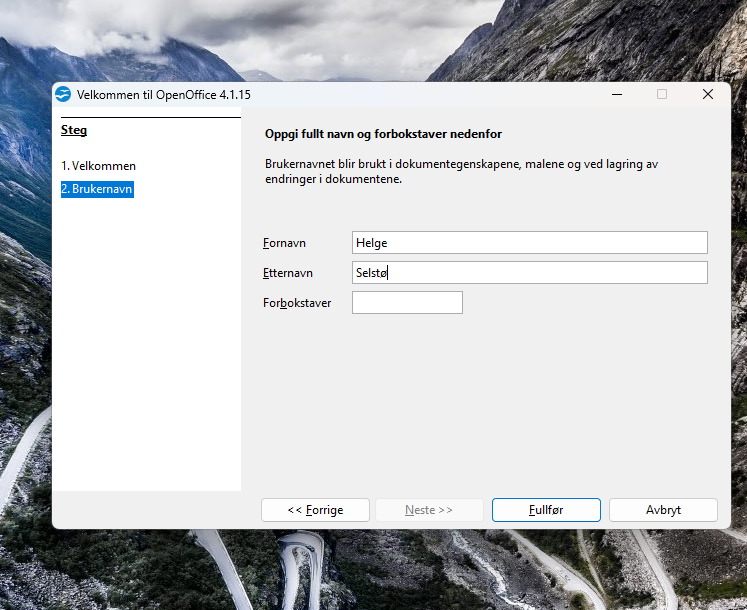Click the empty Forbokstaver input box
The image size is (747, 610).
[x=407, y=303]
